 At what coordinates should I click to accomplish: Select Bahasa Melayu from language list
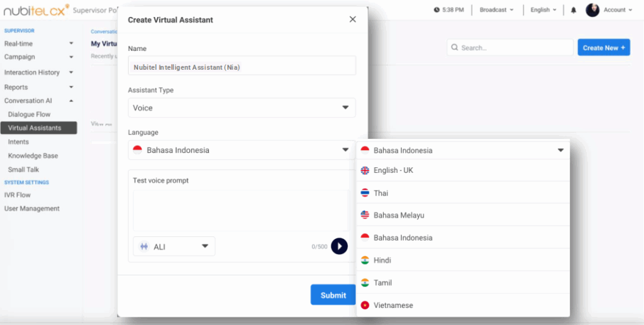(464, 215)
